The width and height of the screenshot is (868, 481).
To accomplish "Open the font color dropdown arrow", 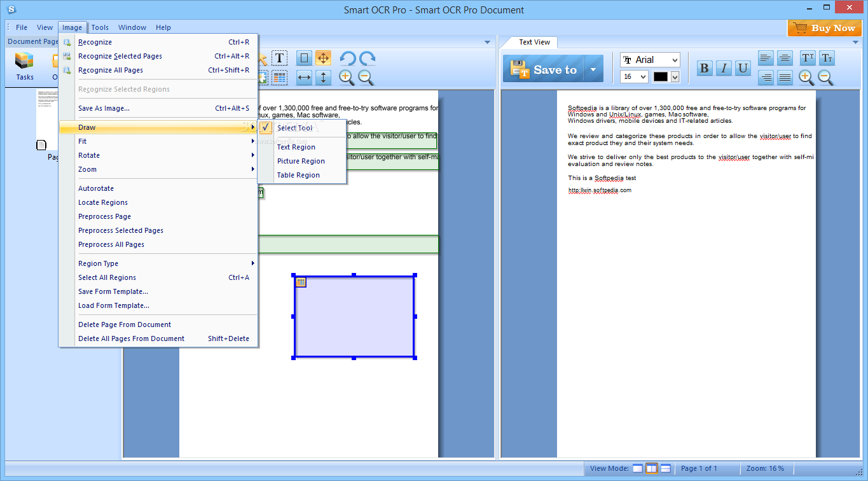I will coord(675,77).
